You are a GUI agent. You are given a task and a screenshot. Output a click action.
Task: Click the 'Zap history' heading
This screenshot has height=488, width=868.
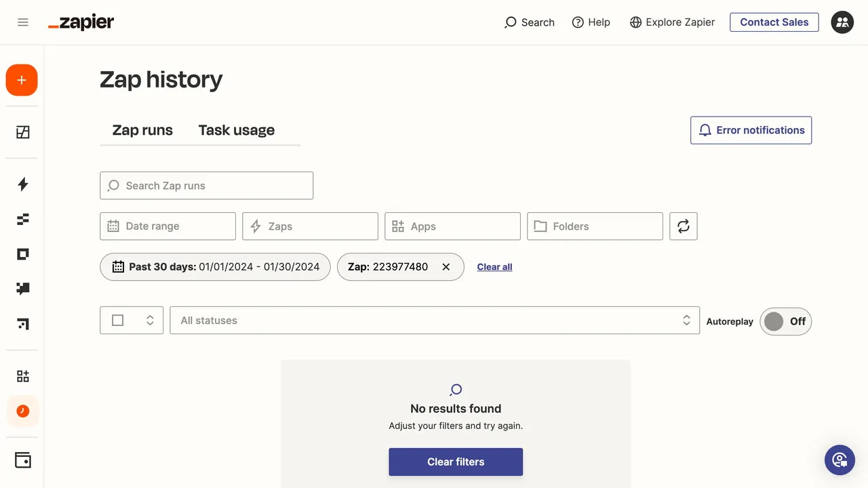coord(161,80)
